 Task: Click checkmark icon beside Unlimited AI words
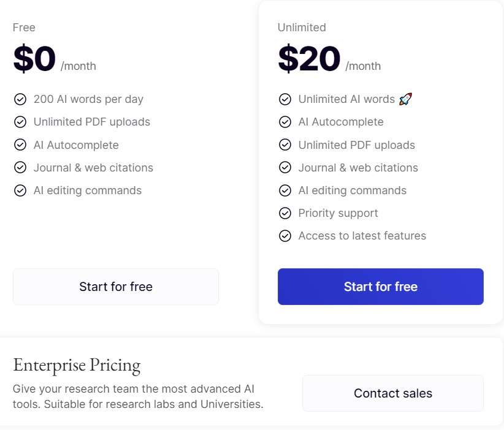285,99
